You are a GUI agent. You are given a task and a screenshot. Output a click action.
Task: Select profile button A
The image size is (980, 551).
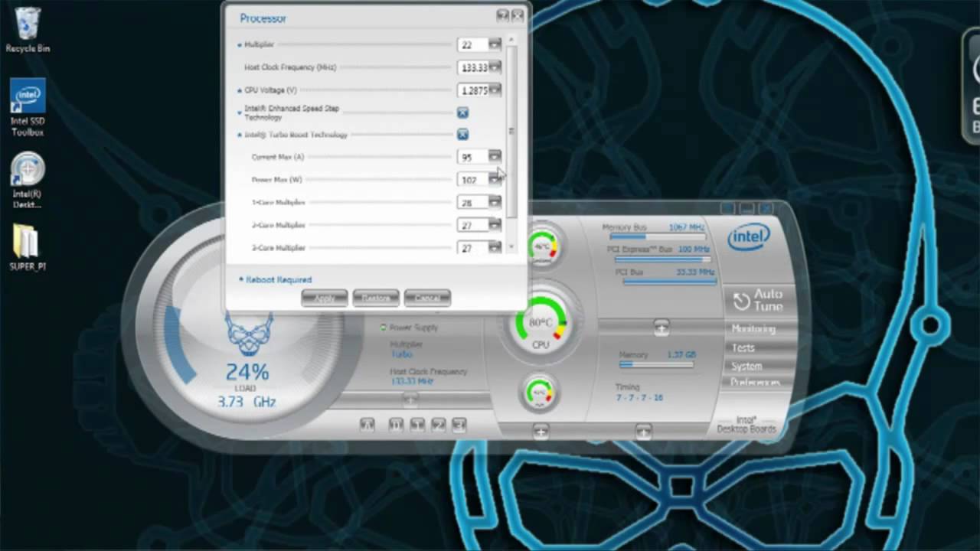[367, 424]
